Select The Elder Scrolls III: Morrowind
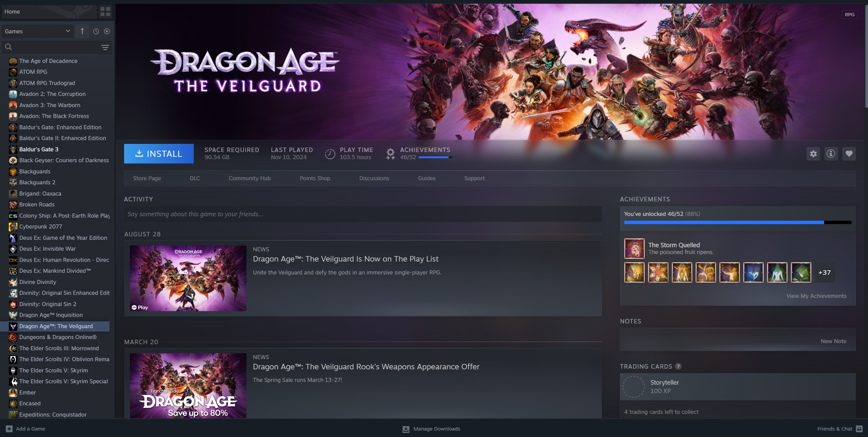 coord(55,348)
